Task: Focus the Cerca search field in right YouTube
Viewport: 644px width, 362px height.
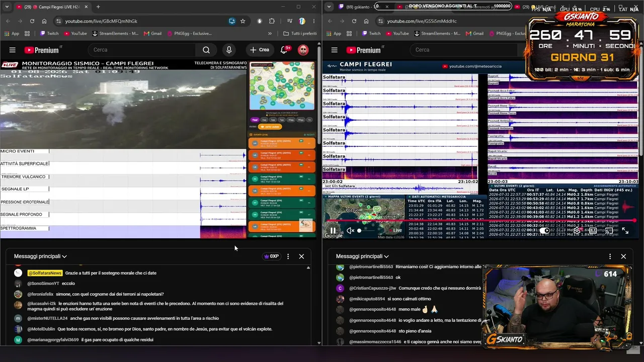Action: click(463, 50)
